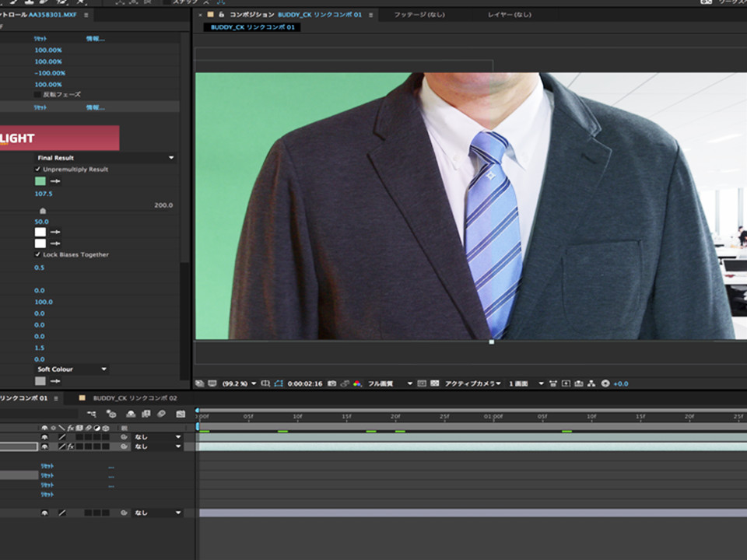Open the Final Result view dropdown
This screenshot has width=747, height=560.
point(106,158)
